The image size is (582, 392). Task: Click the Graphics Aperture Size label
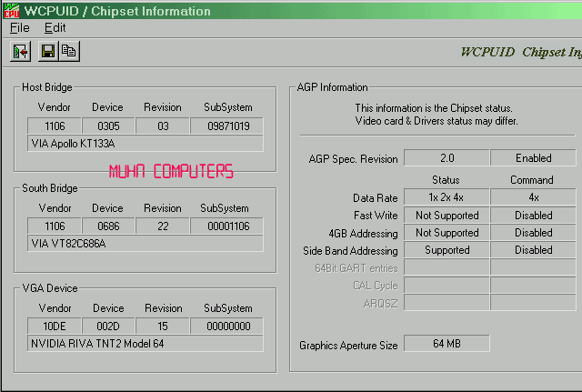click(348, 346)
